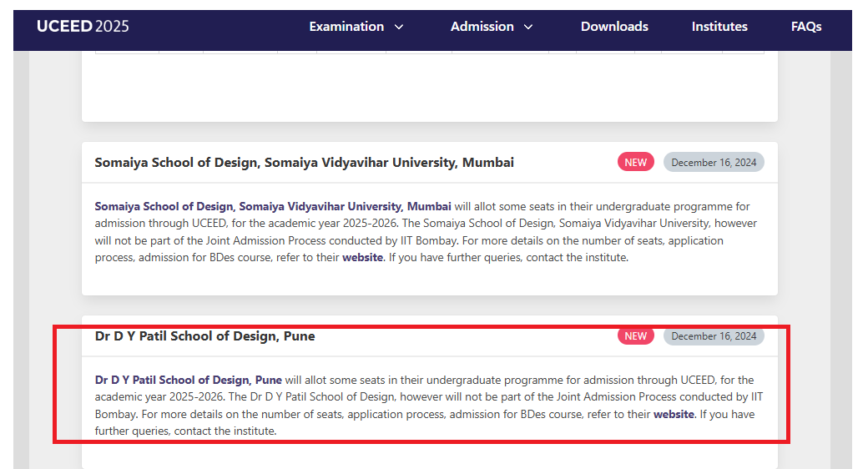Open the UCEED 2025 home logo
The height and width of the screenshot is (469, 868).
(83, 26)
